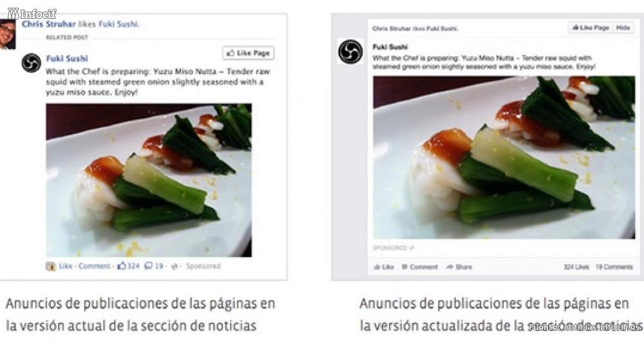The width and height of the screenshot is (644, 348).
Task: Open the 19 Comments count in right post
Action: [x=614, y=267]
